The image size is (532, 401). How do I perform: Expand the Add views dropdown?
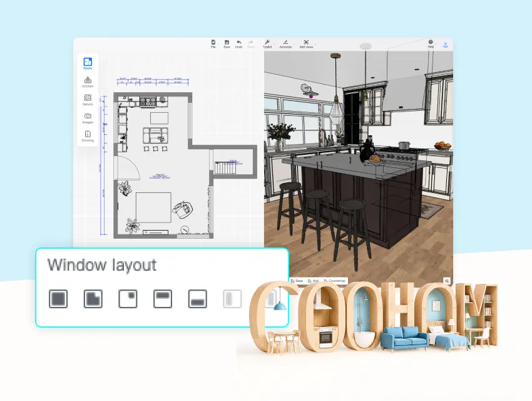[306, 43]
